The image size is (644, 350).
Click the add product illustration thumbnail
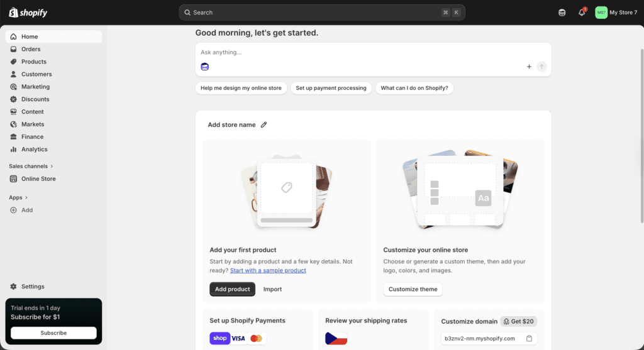click(287, 191)
